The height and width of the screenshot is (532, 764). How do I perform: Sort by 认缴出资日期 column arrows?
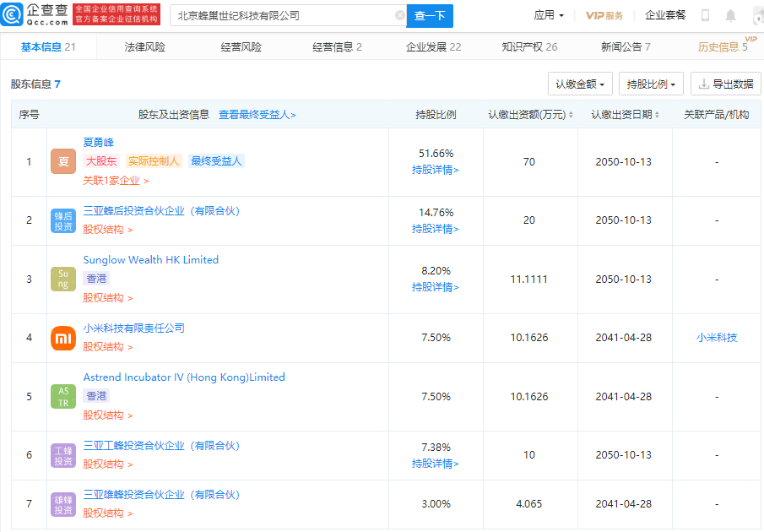point(657,115)
